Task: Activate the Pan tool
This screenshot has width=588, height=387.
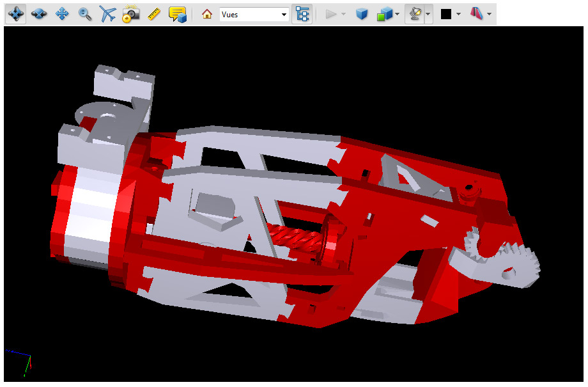Action: [62, 14]
